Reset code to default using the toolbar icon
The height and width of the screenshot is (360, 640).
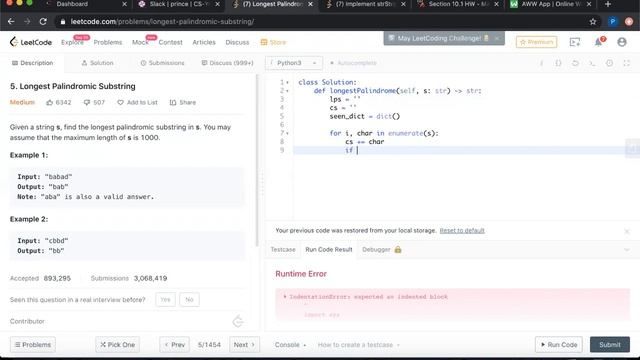[x=575, y=63]
